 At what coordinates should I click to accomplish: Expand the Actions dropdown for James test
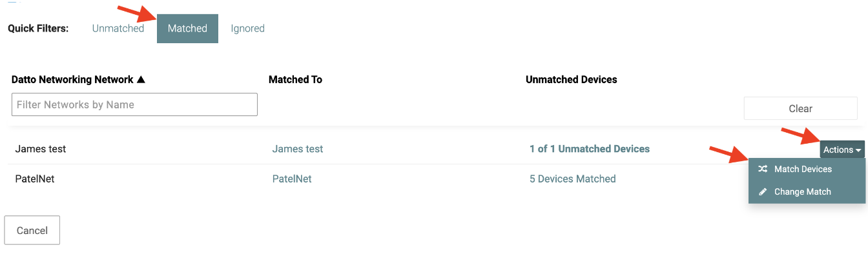842,150
